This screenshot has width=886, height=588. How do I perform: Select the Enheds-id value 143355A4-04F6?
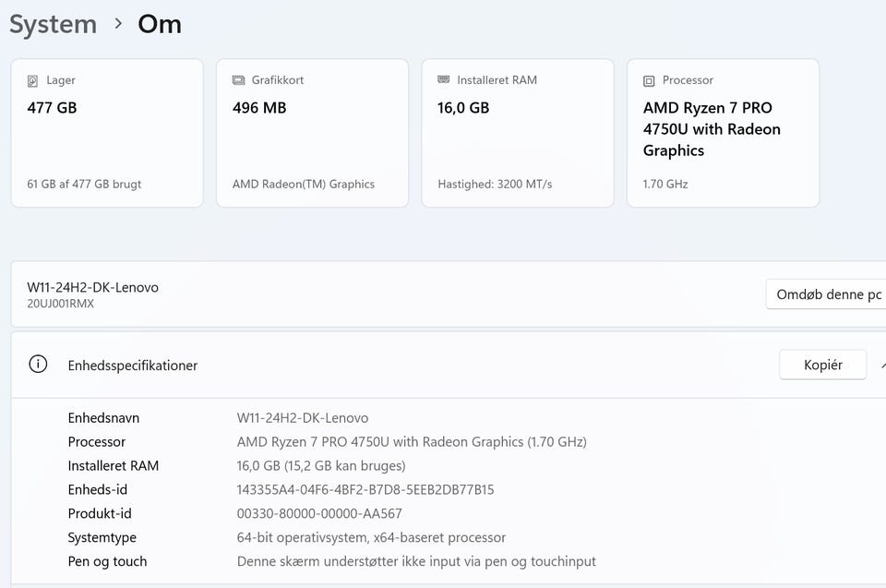(365, 489)
